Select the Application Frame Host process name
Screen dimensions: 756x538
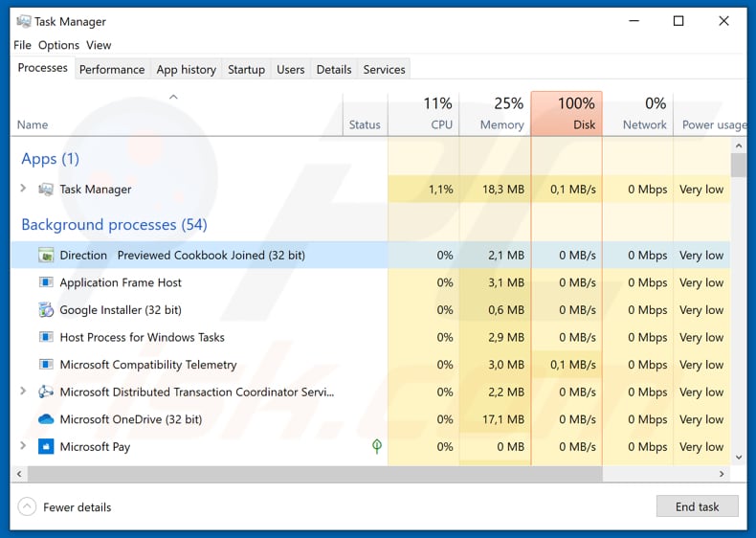(121, 282)
